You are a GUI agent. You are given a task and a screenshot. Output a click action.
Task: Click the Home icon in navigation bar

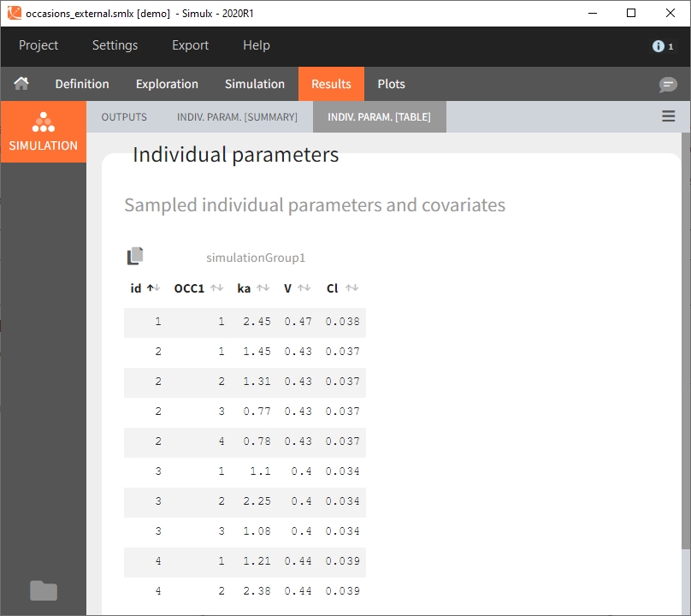(x=21, y=84)
